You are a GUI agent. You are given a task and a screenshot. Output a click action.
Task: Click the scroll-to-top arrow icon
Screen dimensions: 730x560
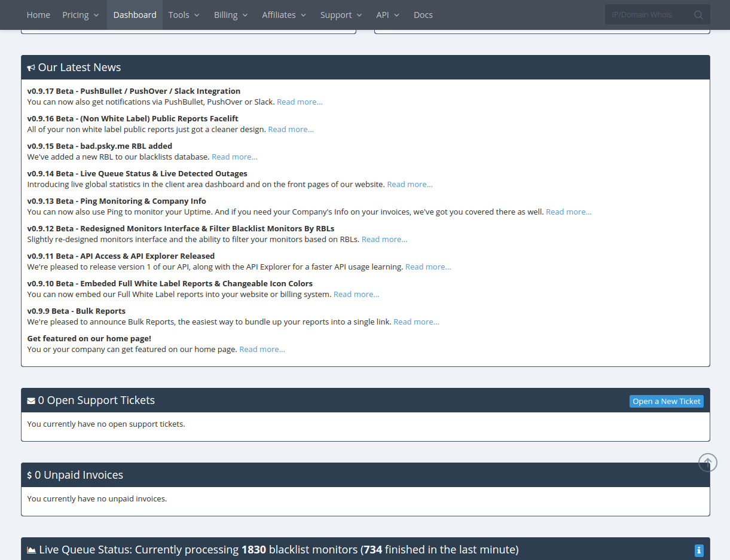click(708, 462)
